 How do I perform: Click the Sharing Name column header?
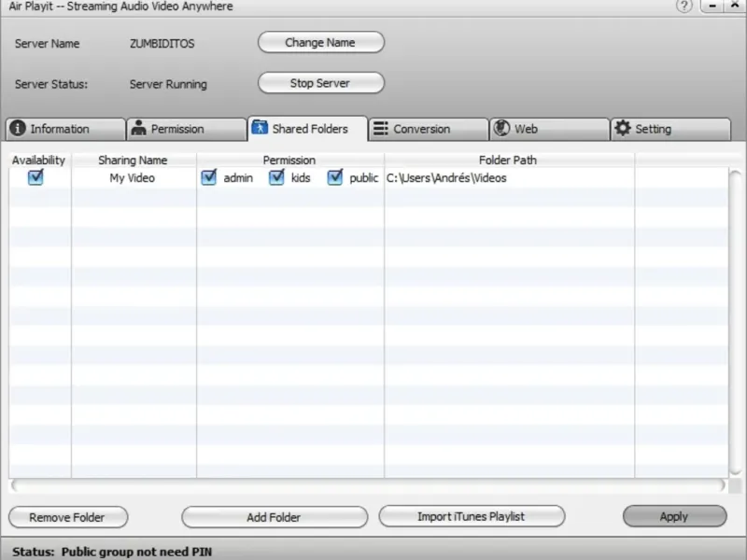click(133, 160)
